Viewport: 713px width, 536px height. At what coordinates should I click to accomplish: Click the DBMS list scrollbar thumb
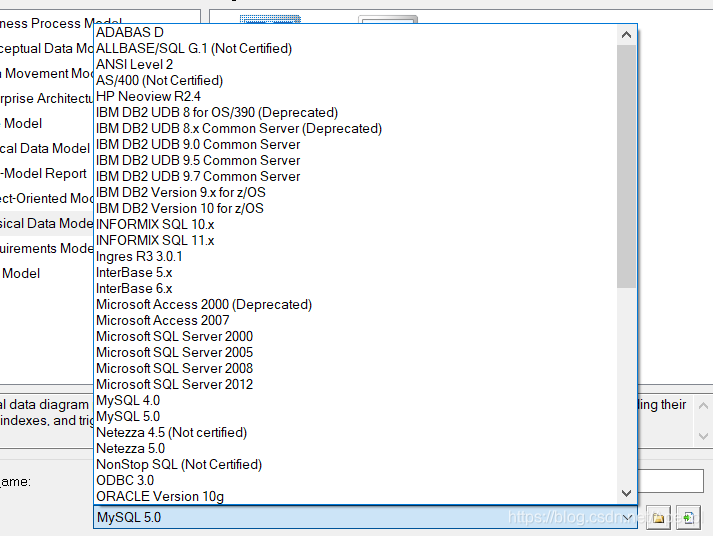pyautogui.click(x=626, y=166)
